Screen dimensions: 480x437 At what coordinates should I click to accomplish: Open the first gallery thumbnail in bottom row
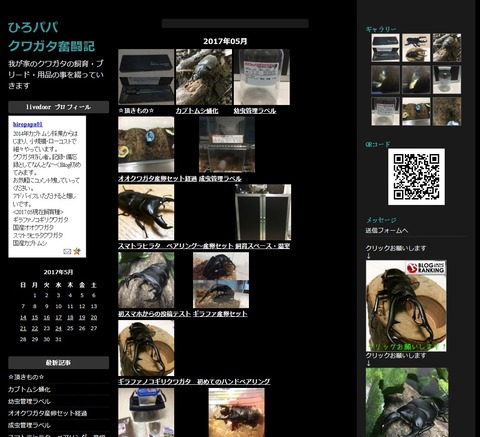coord(385,112)
